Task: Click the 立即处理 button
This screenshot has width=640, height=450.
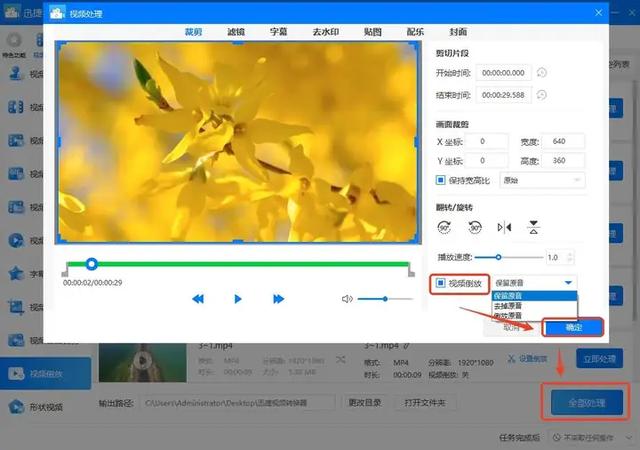Action: point(599,359)
